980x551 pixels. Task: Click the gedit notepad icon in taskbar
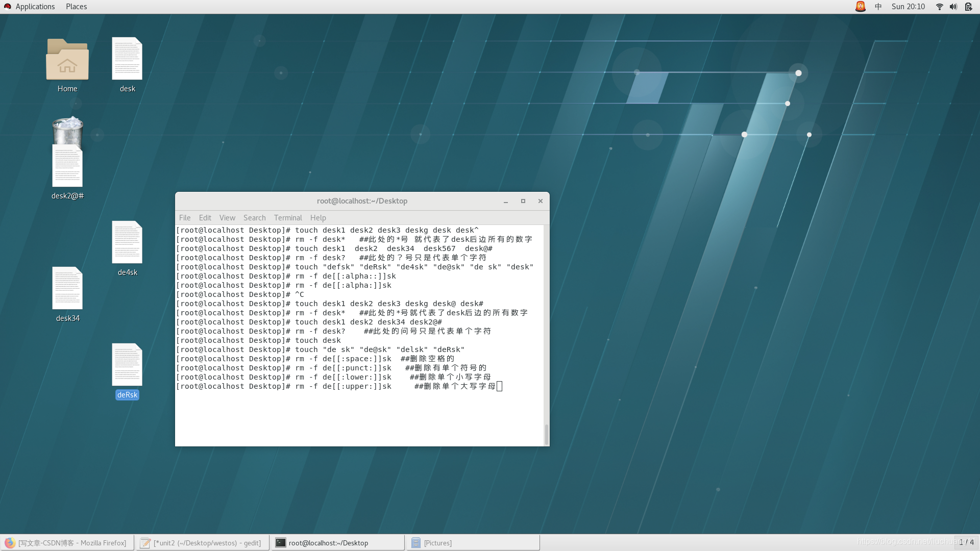(x=145, y=543)
